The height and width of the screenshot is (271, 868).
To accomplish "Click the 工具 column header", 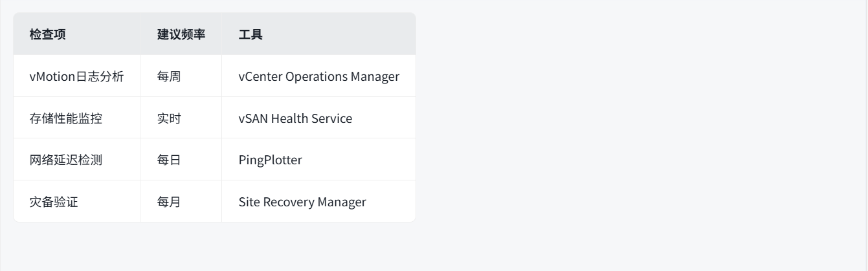I will [318, 34].
